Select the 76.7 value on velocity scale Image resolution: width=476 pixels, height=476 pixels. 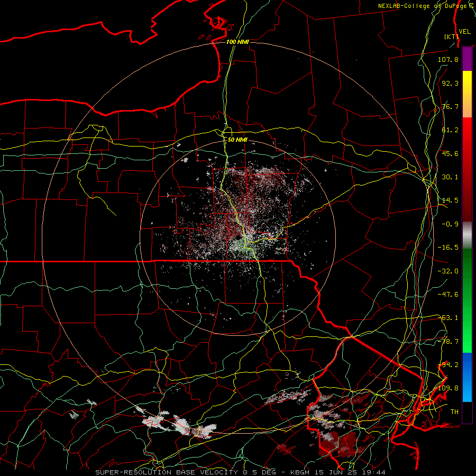[x=450, y=106]
